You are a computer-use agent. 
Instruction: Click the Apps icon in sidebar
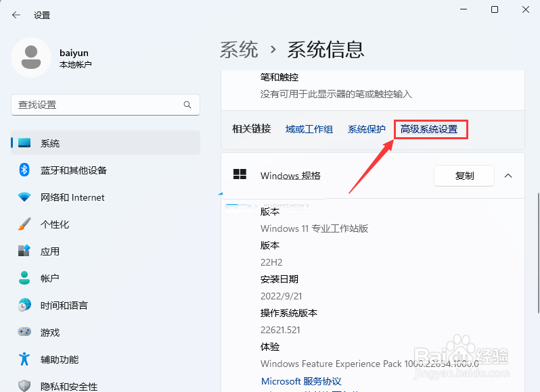point(24,251)
